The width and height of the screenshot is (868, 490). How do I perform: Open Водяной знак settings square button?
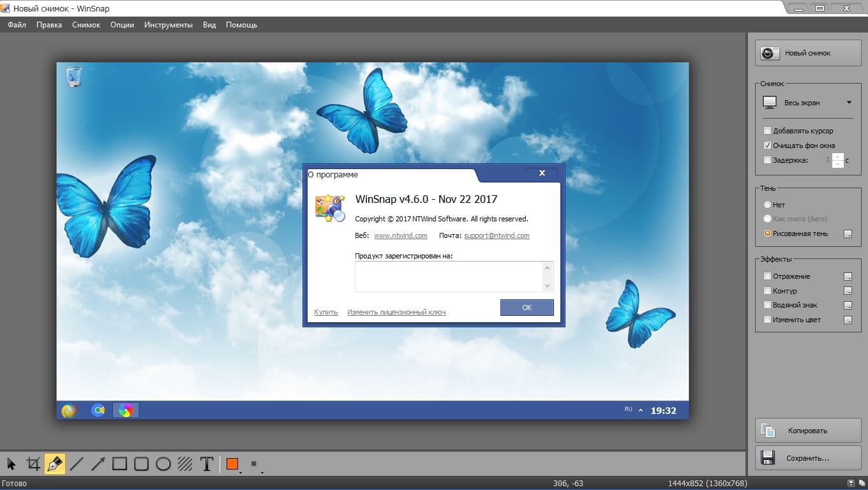point(848,306)
